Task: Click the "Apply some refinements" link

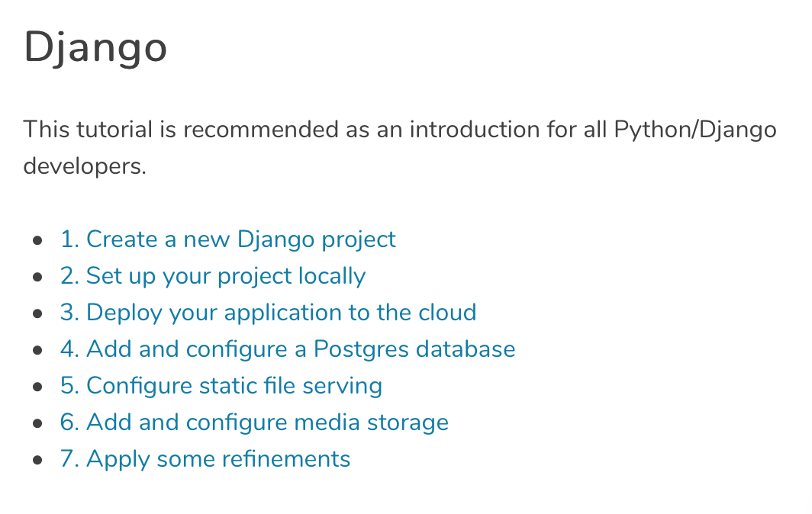Action: [x=205, y=459]
